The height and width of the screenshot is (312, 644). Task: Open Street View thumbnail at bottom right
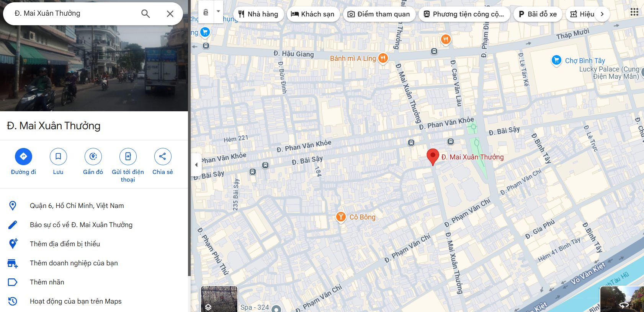tap(622, 299)
